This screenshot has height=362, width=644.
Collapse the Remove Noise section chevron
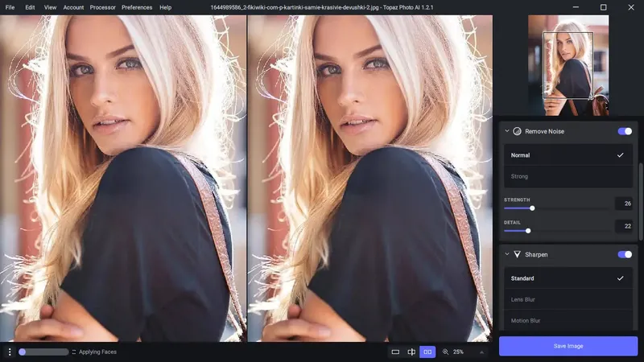[x=507, y=131]
